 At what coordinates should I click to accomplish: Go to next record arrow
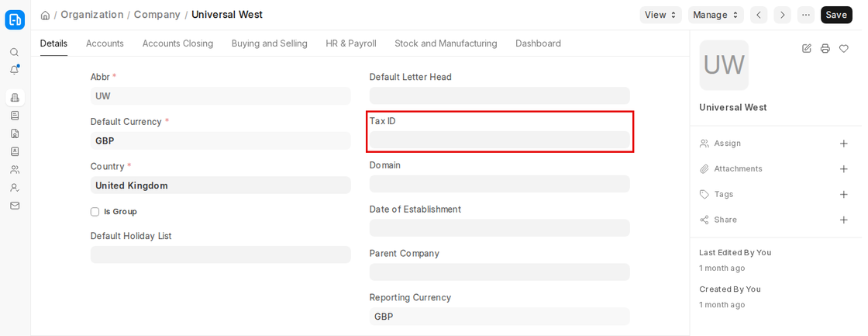[782, 15]
